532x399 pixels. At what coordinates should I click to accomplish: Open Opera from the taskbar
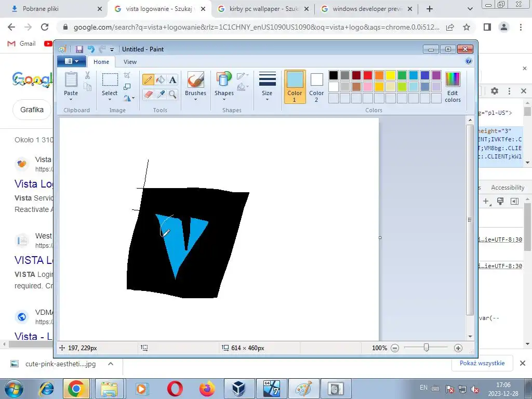click(175, 389)
